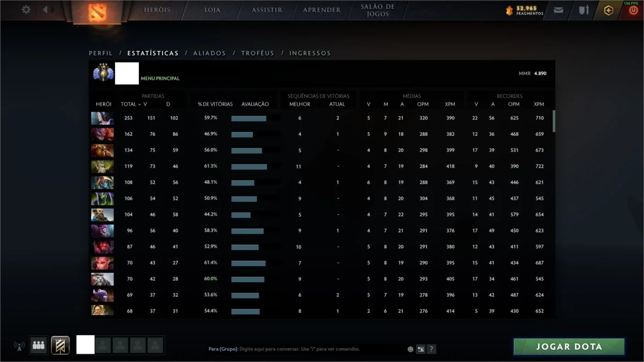Sort by MELHOR win streak column

pyautogui.click(x=299, y=104)
